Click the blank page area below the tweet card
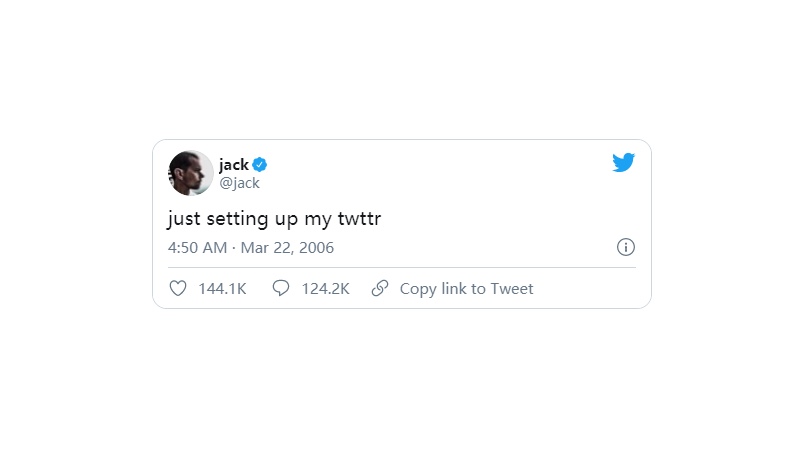800x450 pixels. point(400,380)
